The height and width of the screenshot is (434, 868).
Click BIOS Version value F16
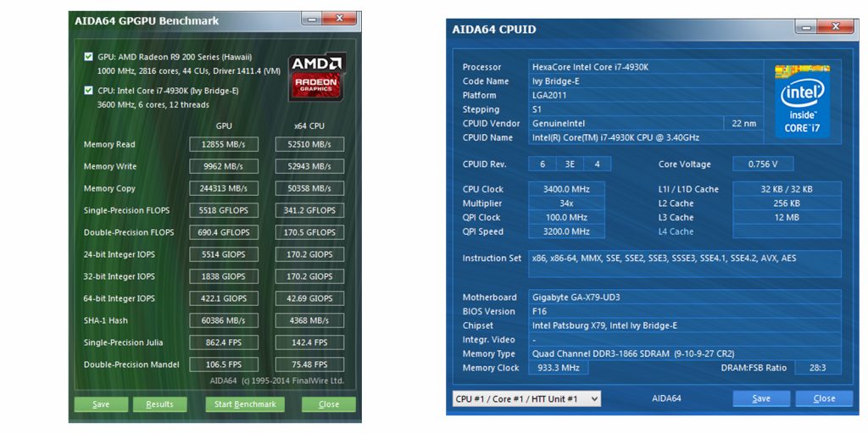tap(685, 311)
